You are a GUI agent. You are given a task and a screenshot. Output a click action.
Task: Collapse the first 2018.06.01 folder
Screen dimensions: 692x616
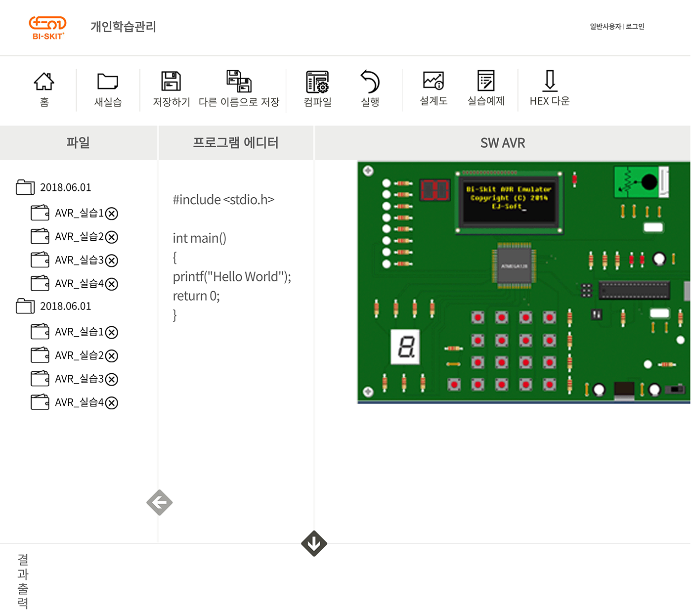25,187
